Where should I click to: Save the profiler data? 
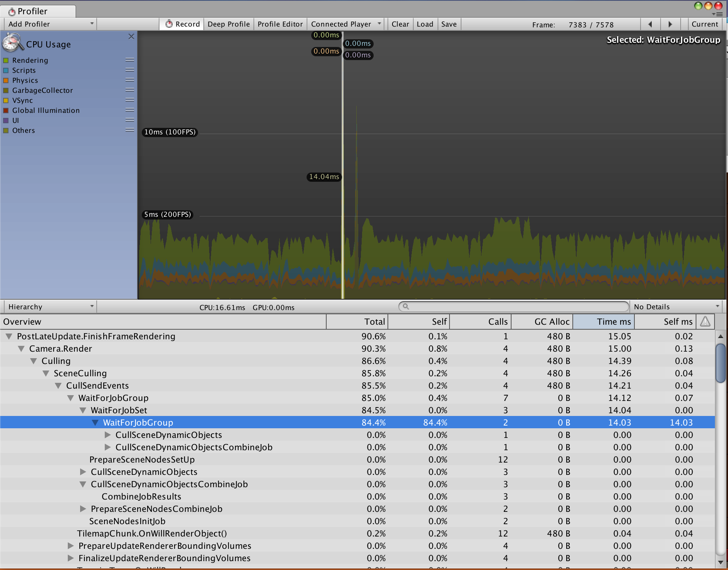pyautogui.click(x=449, y=24)
